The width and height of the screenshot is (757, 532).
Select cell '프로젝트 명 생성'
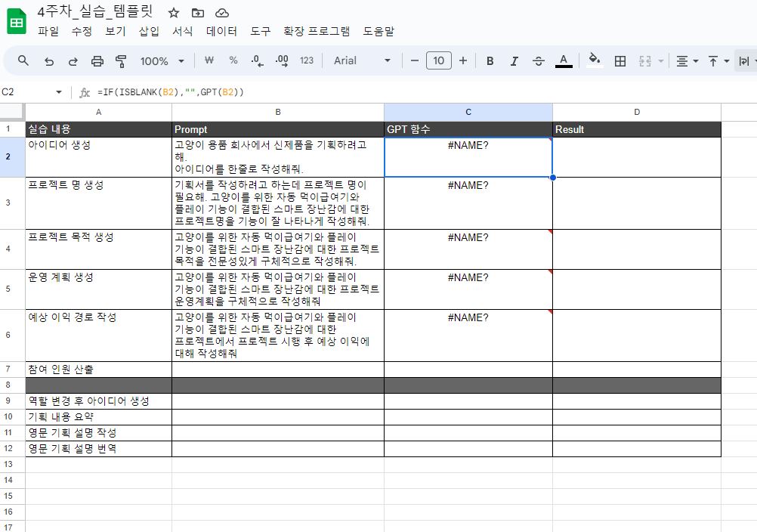(x=98, y=203)
